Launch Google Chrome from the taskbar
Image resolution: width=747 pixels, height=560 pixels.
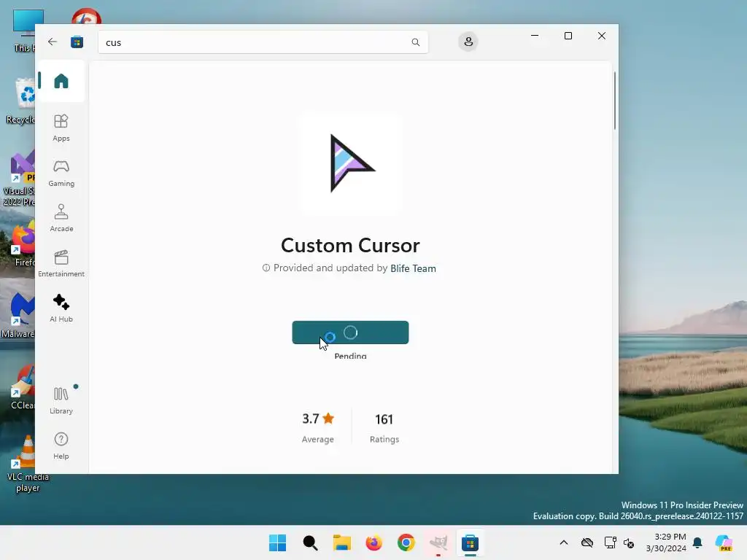tap(406, 542)
